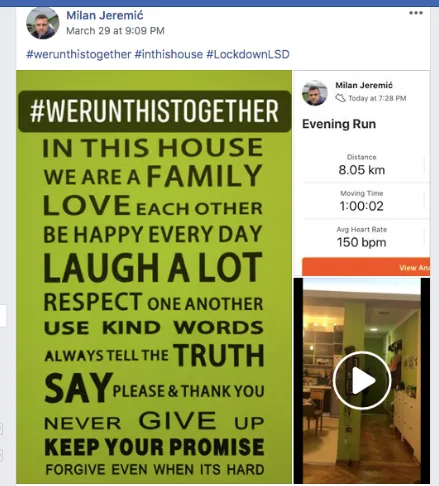Open the three-dot post options menu

click(416, 13)
